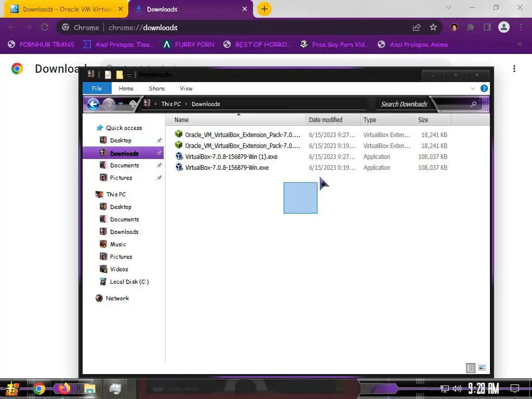Click the Properties icon in the Explorer title bar
The width and height of the screenshot is (532, 399).
coord(108,75)
